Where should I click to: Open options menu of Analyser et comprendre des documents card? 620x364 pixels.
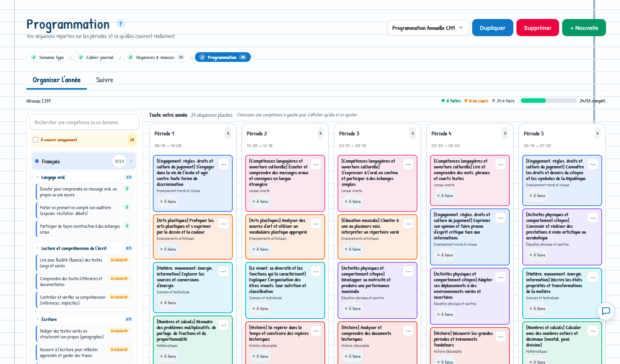pos(409,331)
